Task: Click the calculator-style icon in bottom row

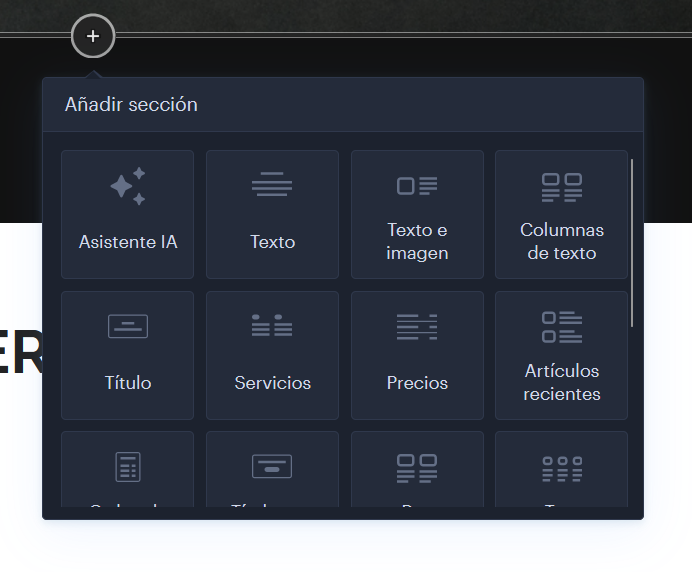Action: [128, 467]
